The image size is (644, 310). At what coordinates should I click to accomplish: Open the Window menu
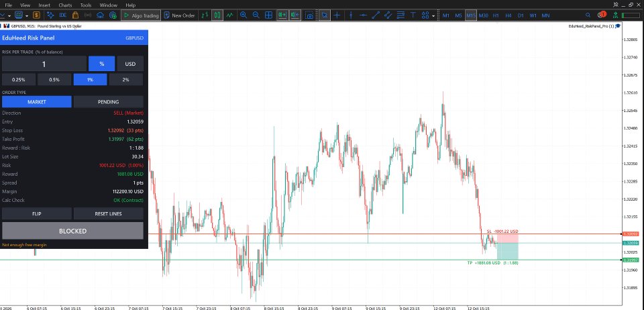coord(109,5)
